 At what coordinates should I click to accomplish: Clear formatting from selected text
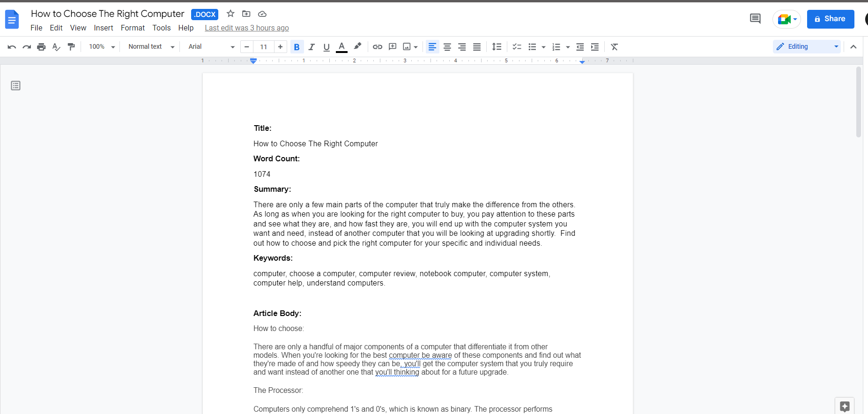[615, 47]
